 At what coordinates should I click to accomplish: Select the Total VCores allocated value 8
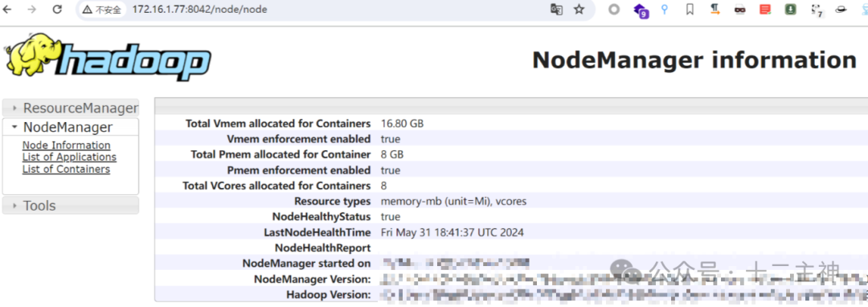[383, 186]
